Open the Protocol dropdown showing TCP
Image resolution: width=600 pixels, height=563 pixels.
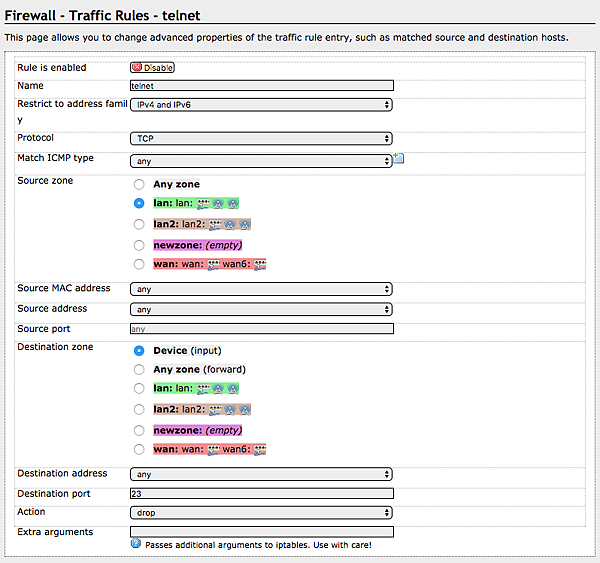click(x=261, y=138)
